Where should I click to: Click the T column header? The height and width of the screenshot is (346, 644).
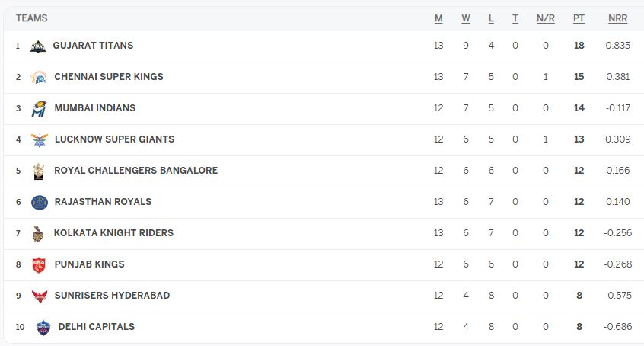515,18
